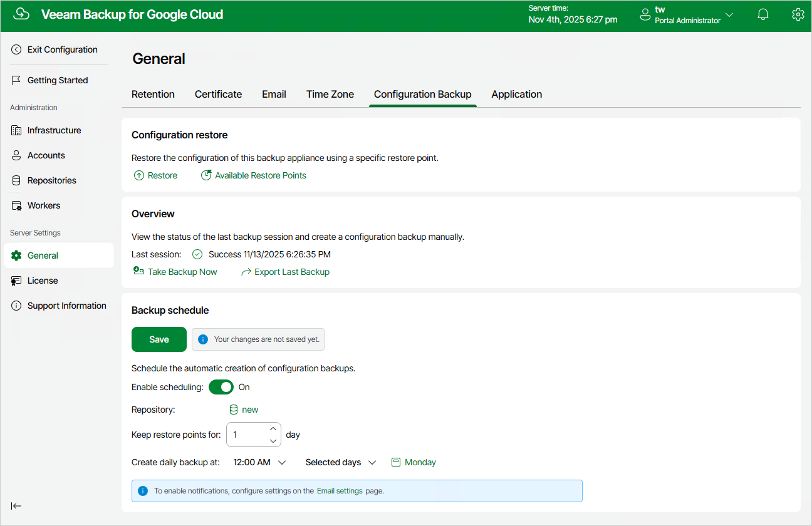Increase the keep restore points value
The height and width of the screenshot is (526, 812).
273,428
